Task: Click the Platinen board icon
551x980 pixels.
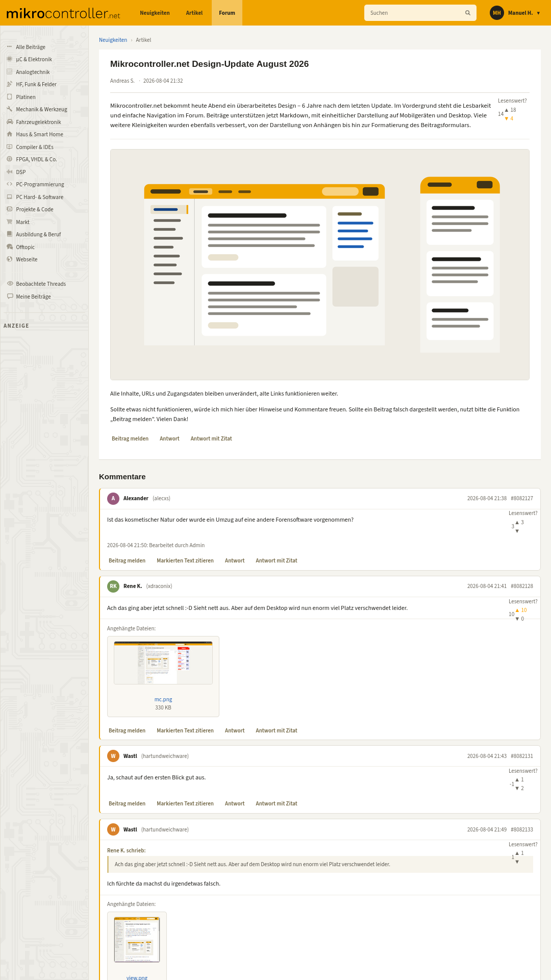Action: point(9,97)
